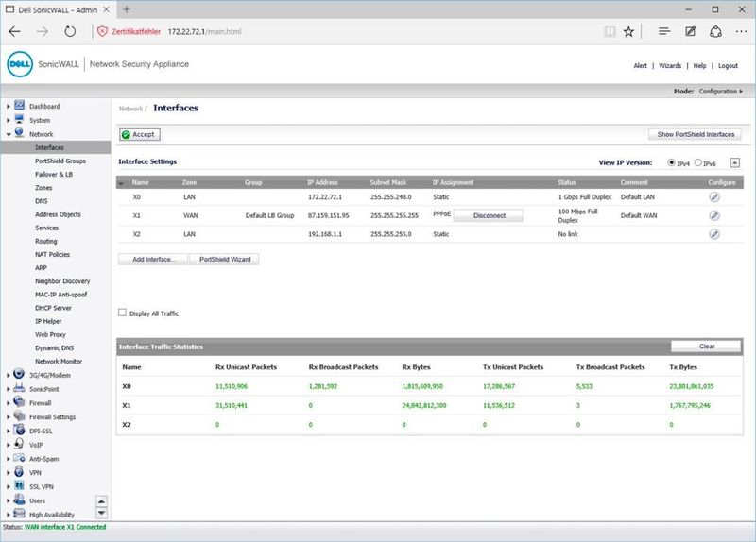Collapse Interface Settings section arrow
The height and width of the screenshot is (542, 756).
pyautogui.click(x=734, y=162)
